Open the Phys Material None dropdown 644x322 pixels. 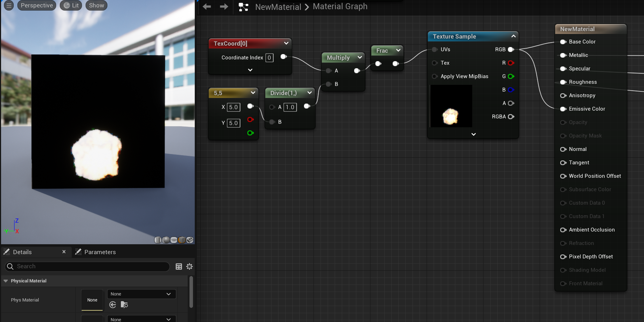[141, 294]
